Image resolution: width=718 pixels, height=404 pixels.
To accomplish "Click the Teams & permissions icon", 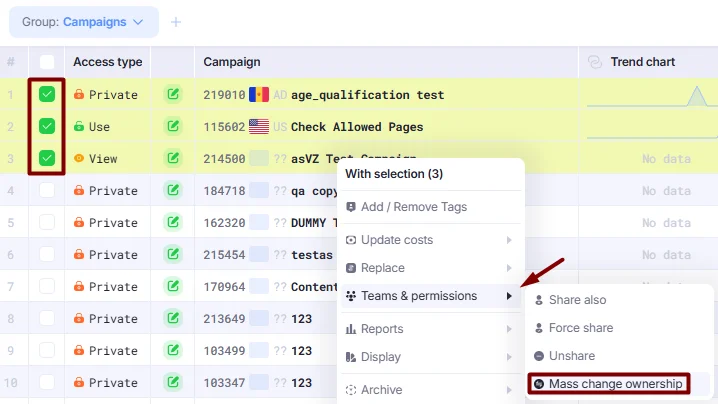I will pos(351,296).
